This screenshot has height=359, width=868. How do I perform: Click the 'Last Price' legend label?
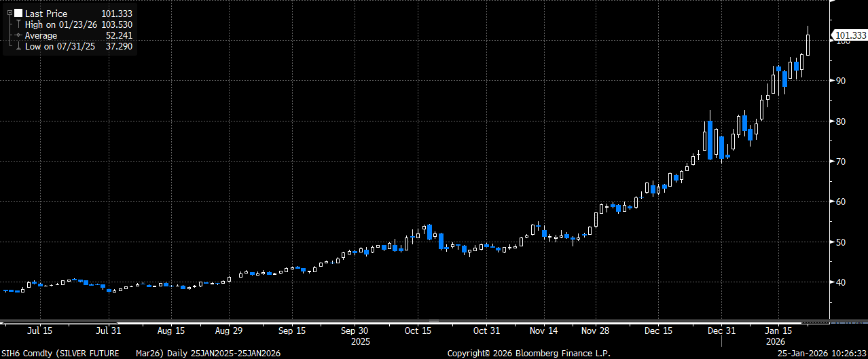click(x=46, y=14)
